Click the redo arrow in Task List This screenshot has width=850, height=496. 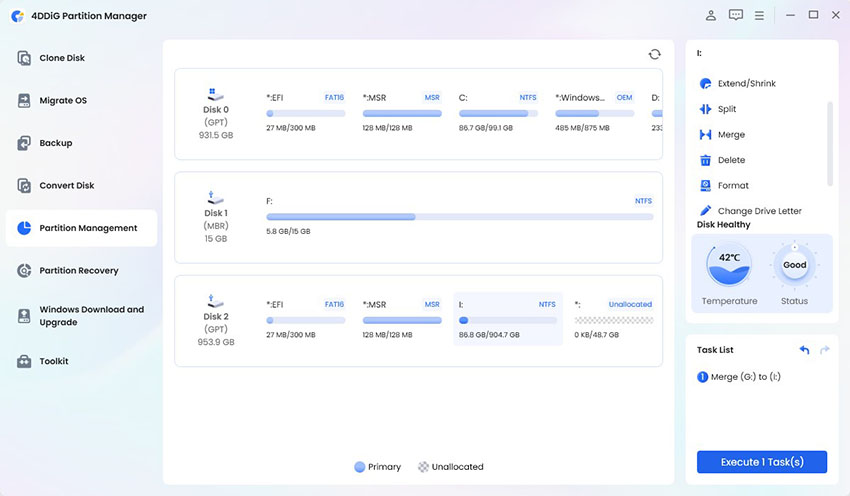click(824, 350)
